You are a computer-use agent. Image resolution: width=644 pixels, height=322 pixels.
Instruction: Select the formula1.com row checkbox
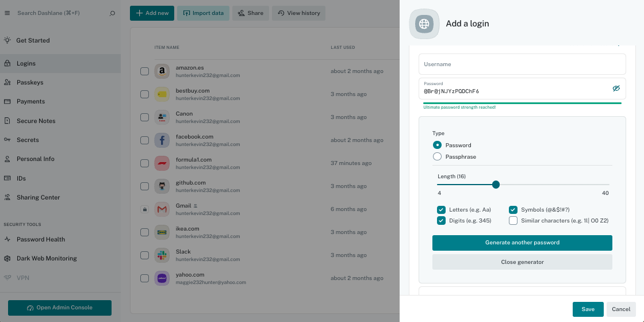tap(144, 163)
